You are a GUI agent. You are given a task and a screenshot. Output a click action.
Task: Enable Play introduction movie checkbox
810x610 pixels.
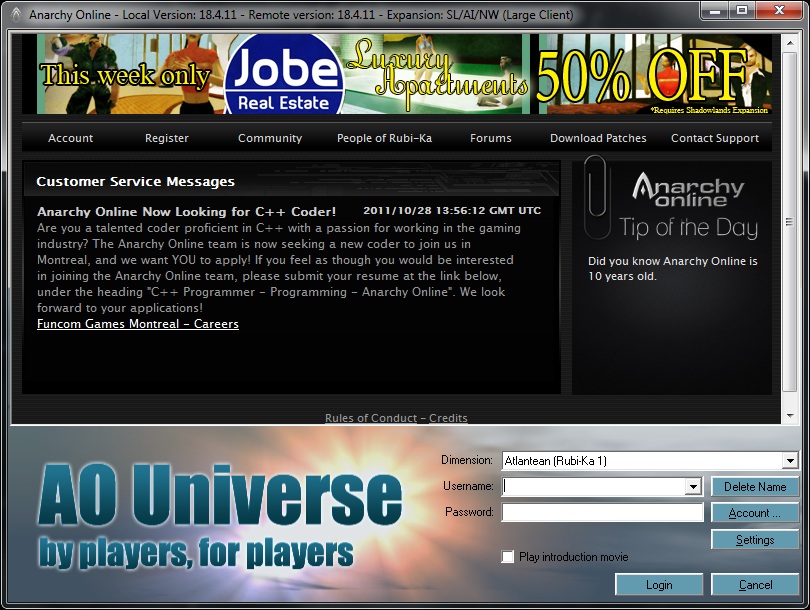(508, 557)
